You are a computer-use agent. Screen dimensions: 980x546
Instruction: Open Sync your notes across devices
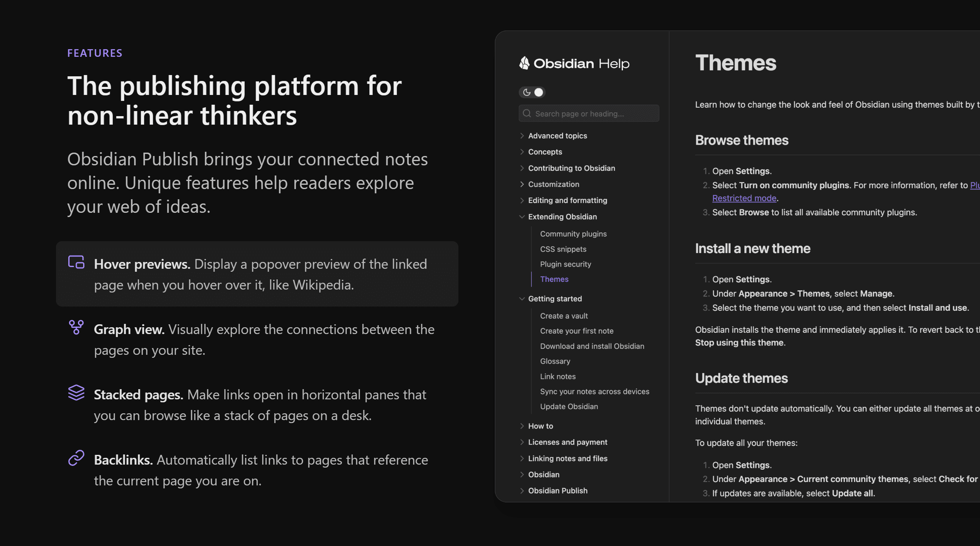(594, 392)
